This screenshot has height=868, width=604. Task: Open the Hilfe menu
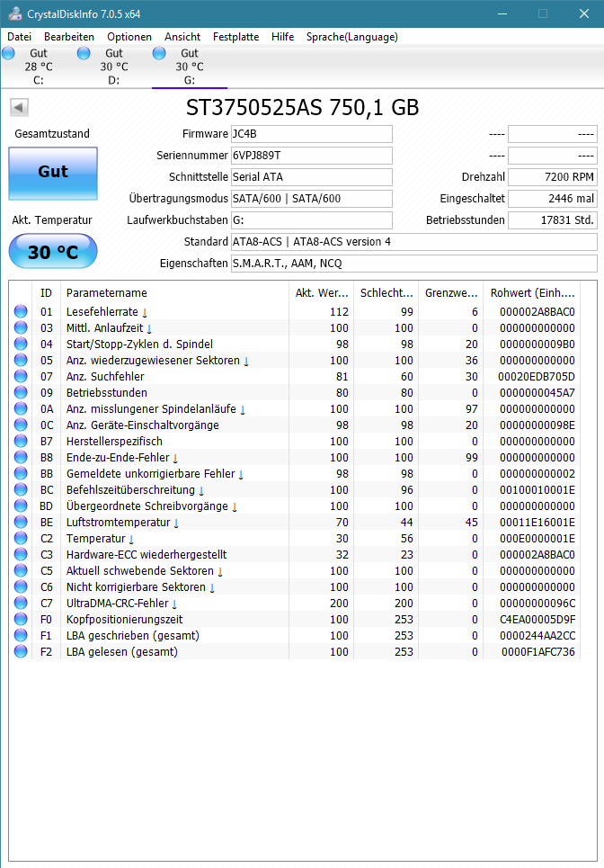(x=282, y=37)
